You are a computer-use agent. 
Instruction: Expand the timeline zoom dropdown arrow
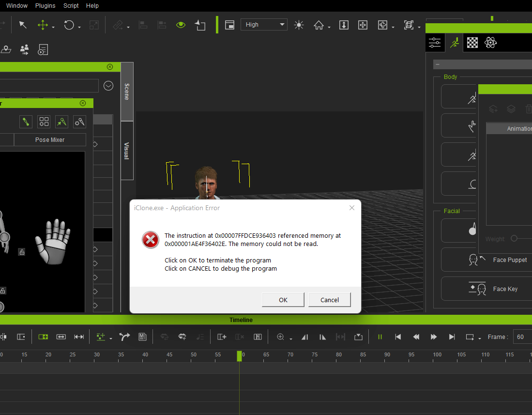(291, 338)
